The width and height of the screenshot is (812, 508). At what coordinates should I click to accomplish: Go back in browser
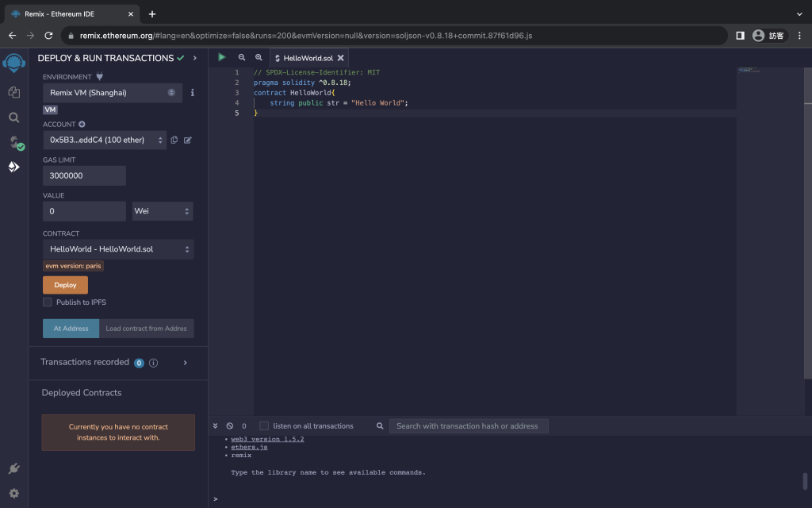pos(13,35)
